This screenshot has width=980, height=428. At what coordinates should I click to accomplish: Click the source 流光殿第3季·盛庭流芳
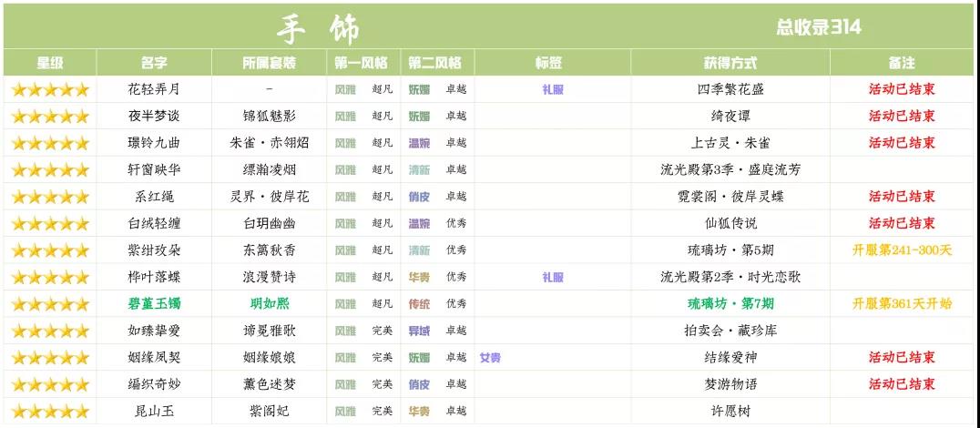click(730, 170)
